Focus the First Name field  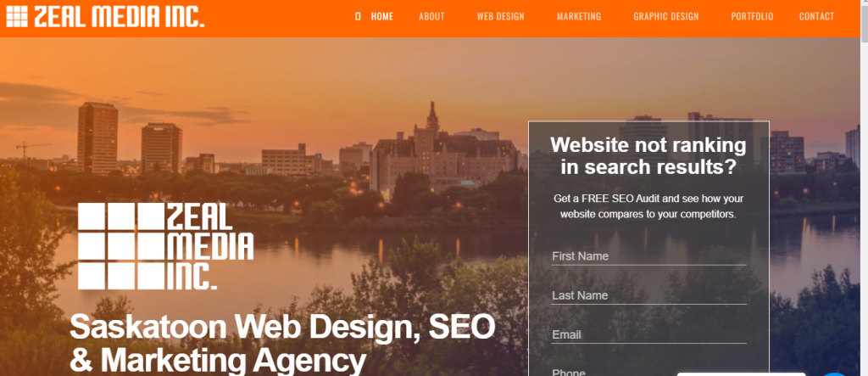(648, 256)
